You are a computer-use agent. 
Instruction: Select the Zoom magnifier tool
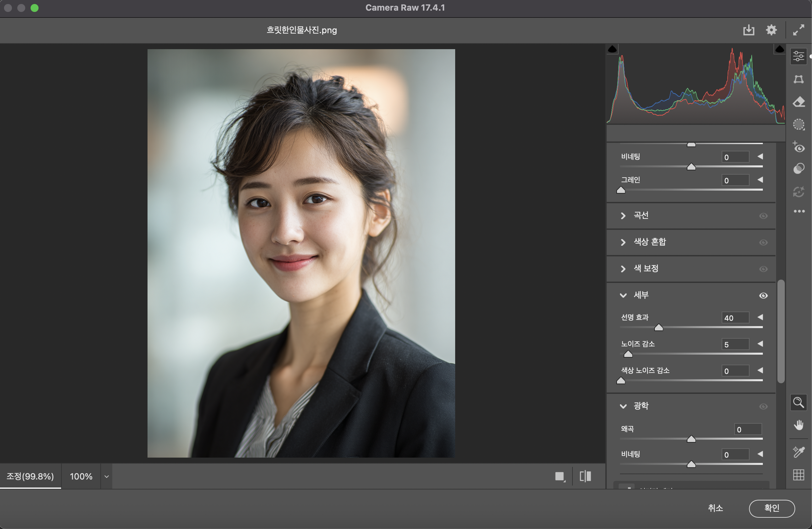click(798, 403)
